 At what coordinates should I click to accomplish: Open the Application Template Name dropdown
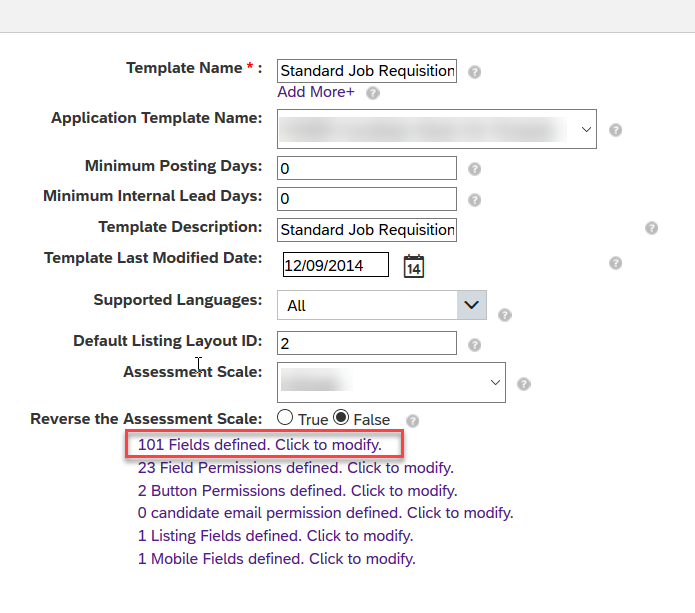click(437, 129)
